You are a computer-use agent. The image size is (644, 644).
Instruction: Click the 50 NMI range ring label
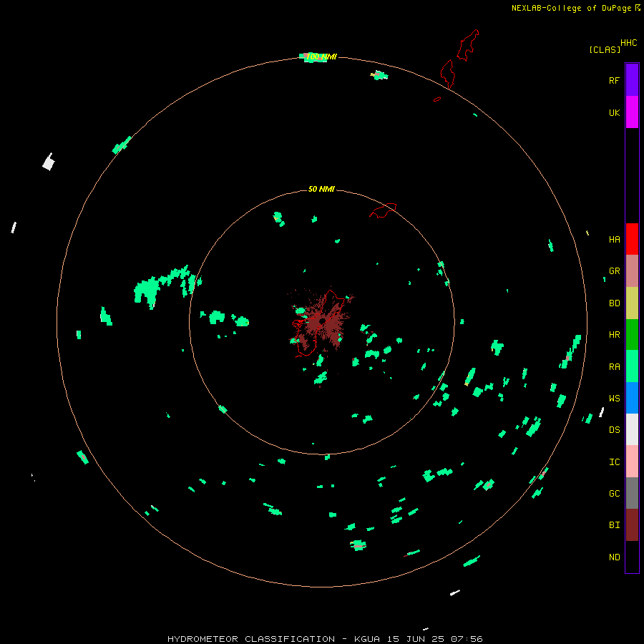tap(321, 189)
